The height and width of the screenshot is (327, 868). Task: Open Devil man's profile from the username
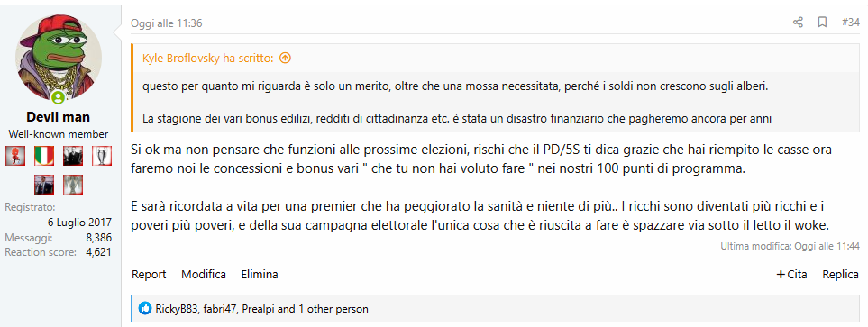59,117
